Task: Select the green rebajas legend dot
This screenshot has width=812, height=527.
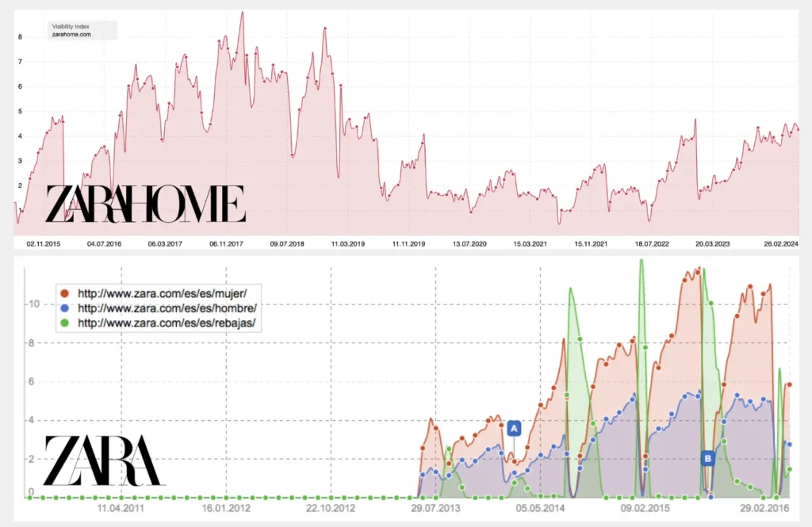Action: (65, 323)
